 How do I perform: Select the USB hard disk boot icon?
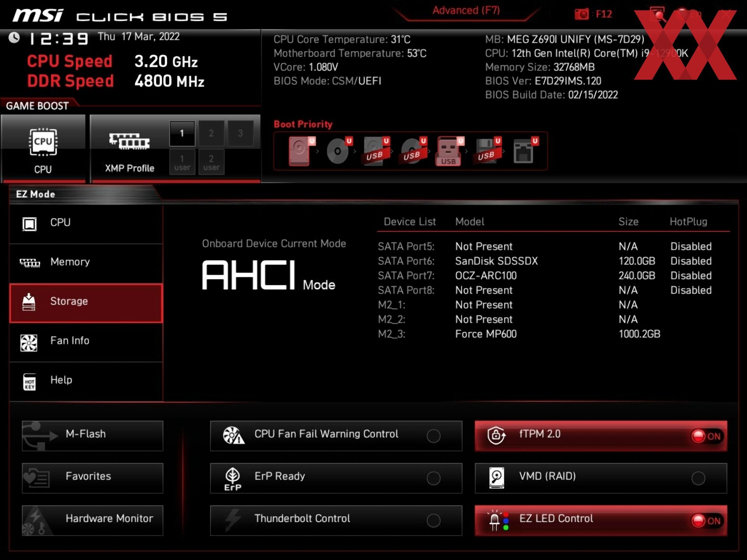pyautogui.click(x=376, y=151)
